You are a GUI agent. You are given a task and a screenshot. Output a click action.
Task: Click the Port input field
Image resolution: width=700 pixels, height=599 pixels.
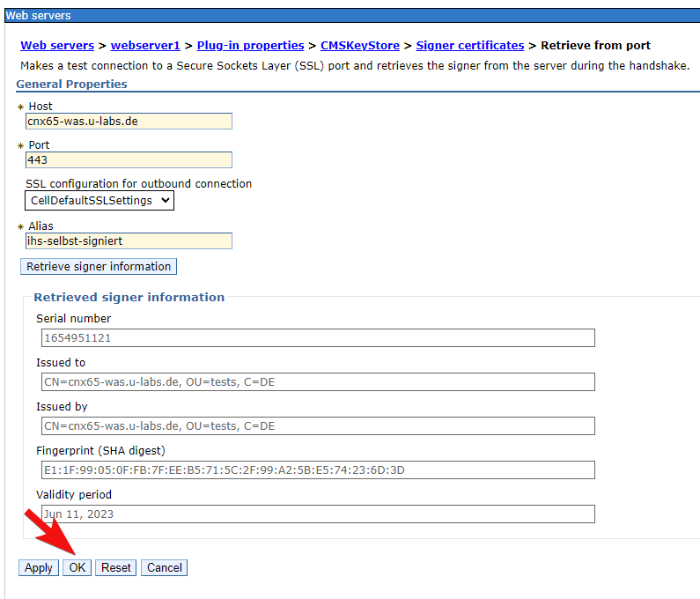coord(129,160)
